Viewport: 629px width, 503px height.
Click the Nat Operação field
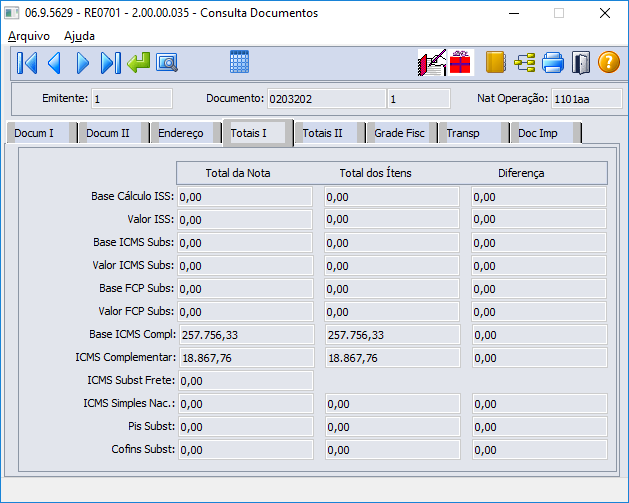coord(586,99)
